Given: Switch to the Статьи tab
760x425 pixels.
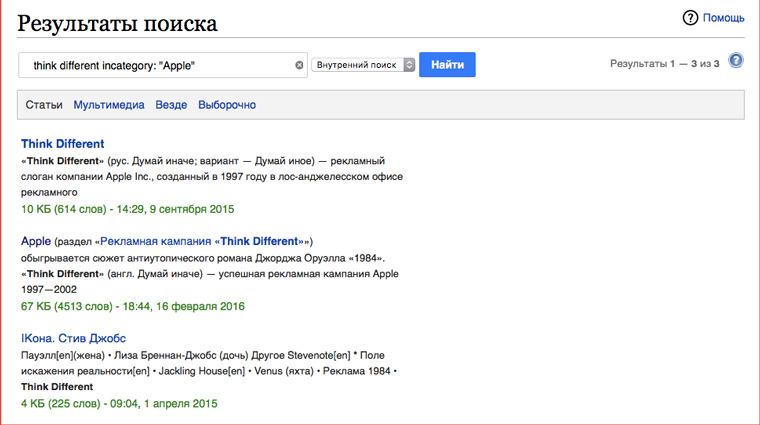Looking at the screenshot, I should pyautogui.click(x=44, y=105).
